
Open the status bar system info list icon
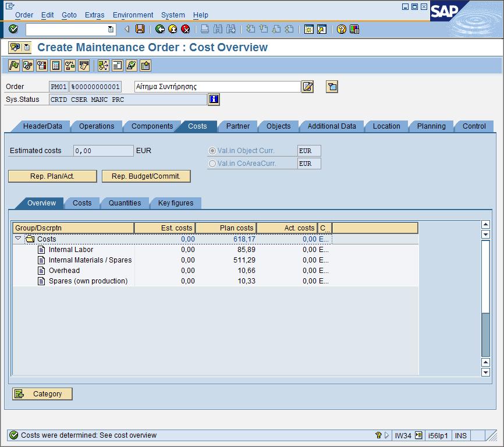click(418, 435)
